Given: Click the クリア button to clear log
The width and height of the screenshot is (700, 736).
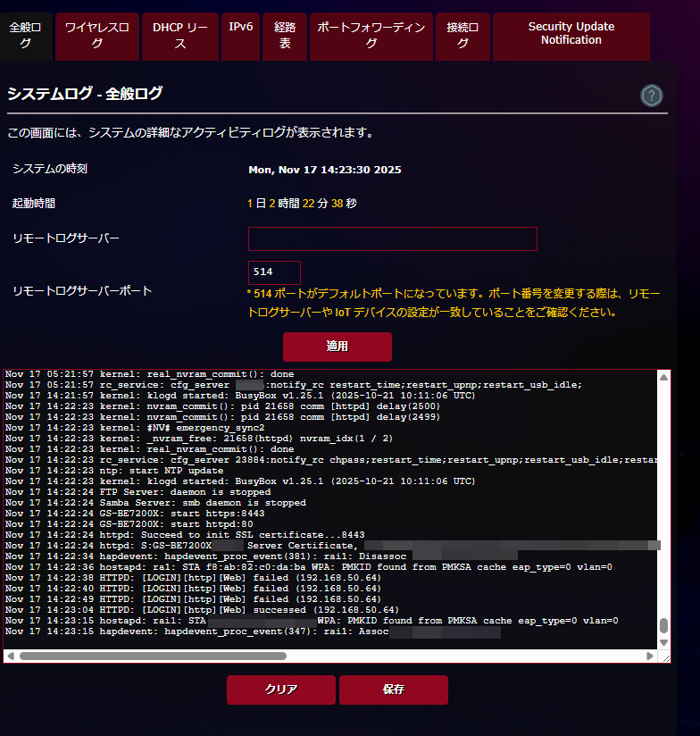Looking at the screenshot, I should coord(280,690).
